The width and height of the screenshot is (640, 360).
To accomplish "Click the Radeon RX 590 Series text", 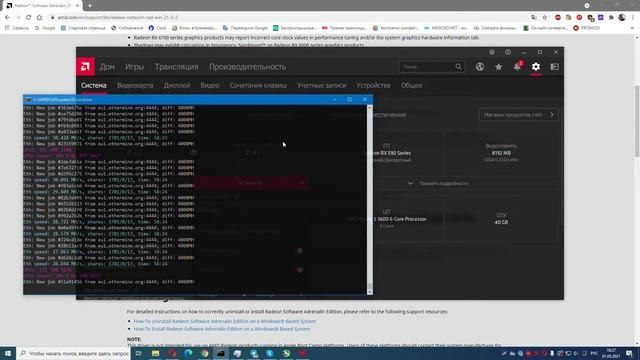I will coord(387,153).
